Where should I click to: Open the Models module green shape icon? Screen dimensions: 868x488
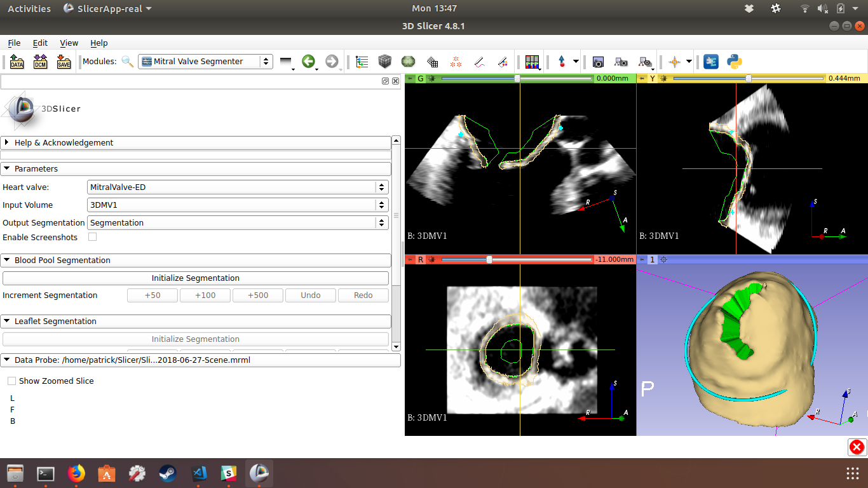point(408,62)
